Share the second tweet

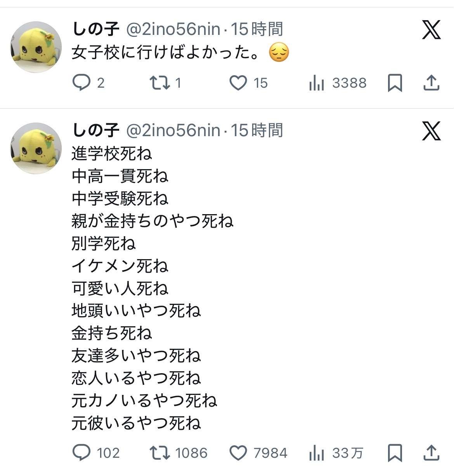click(431, 453)
